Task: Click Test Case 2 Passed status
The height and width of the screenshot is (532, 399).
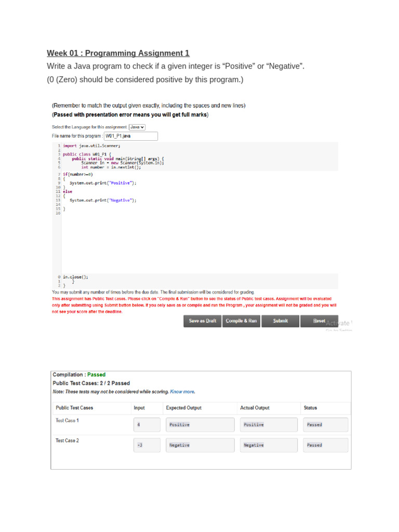Action: (325, 445)
